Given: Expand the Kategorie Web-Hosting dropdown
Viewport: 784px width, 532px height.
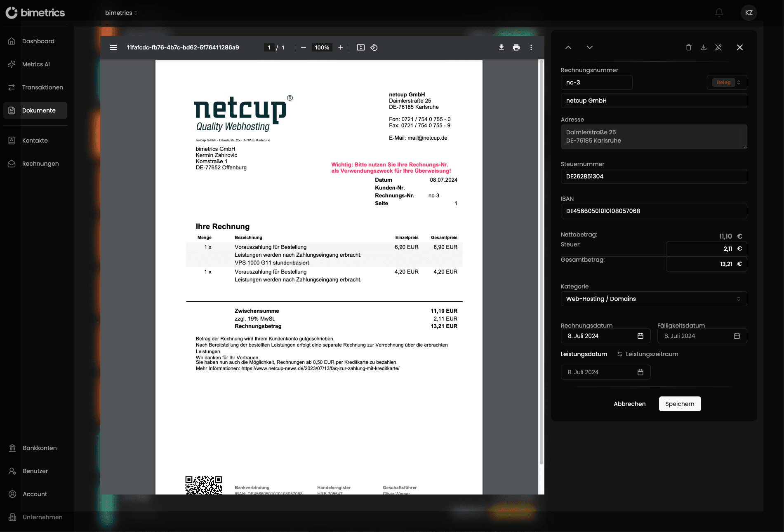Looking at the screenshot, I should point(654,299).
